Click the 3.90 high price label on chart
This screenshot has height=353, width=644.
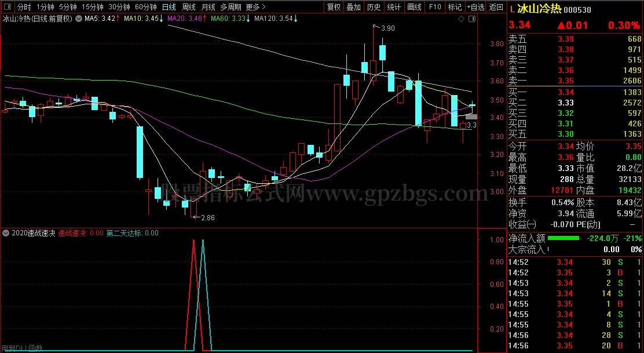coord(387,28)
